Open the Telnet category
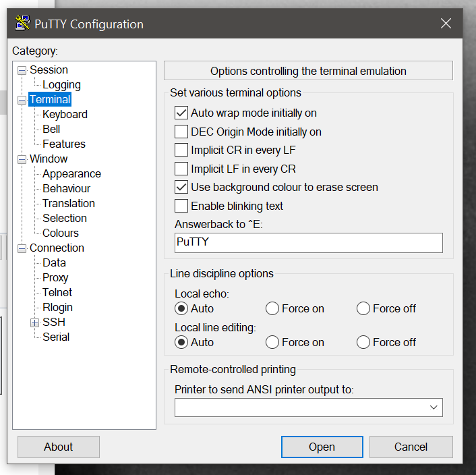 pos(57,292)
